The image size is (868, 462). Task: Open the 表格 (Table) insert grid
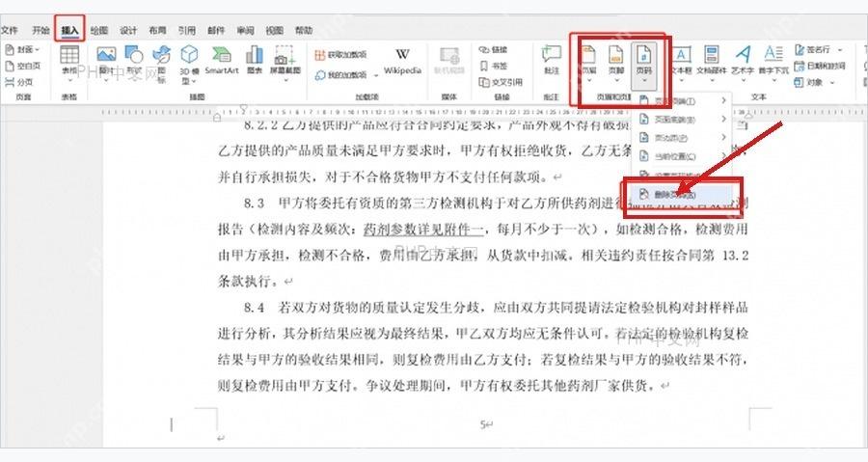[x=69, y=64]
